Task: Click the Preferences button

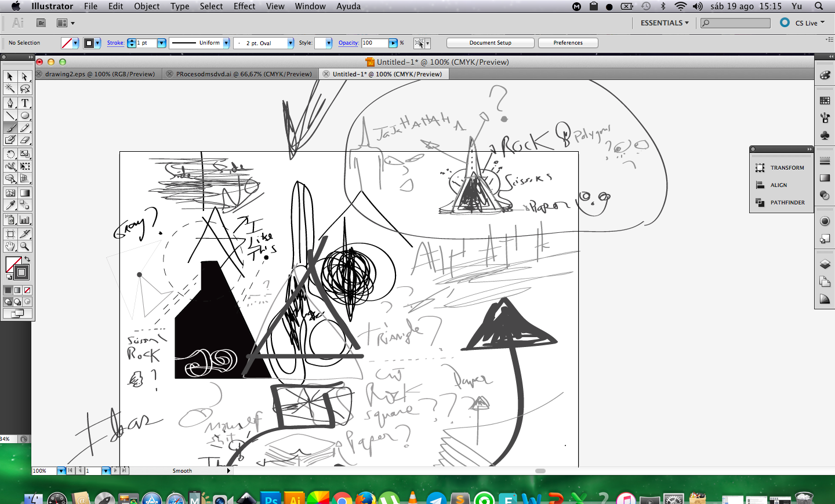Action: click(568, 43)
